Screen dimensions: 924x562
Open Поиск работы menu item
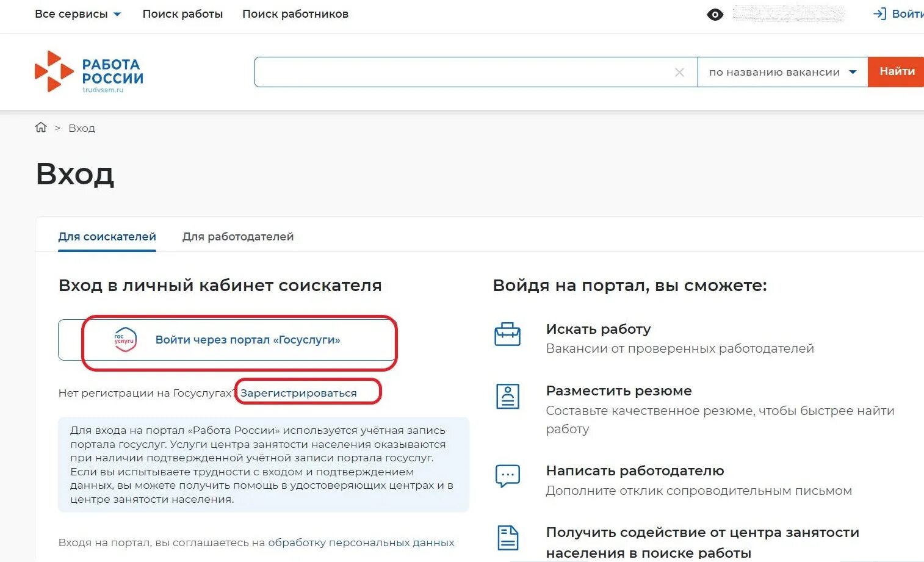pos(182,14)
